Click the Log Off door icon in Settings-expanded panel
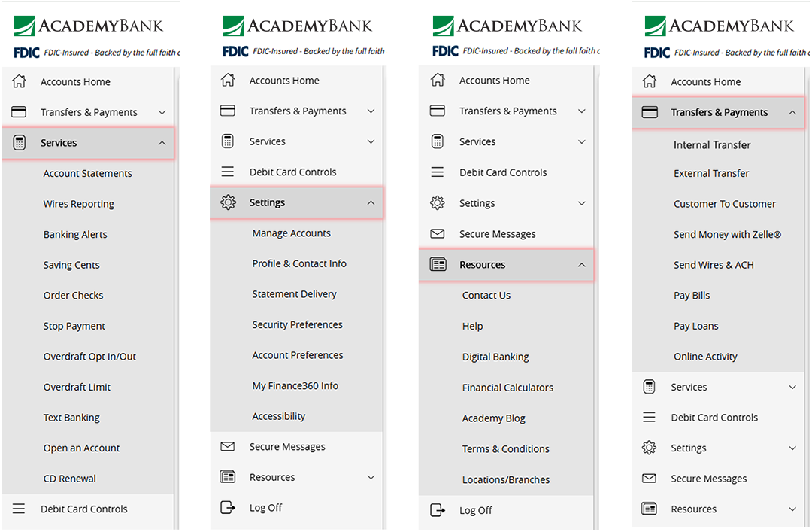This screenshot has height=532, width=812. tap(228, 508)
